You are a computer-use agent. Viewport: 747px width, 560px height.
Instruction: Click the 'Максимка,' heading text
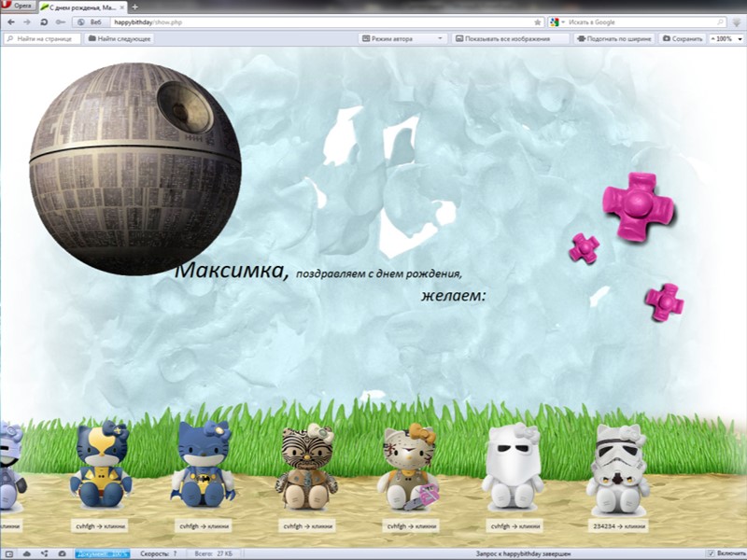[232, 271]
